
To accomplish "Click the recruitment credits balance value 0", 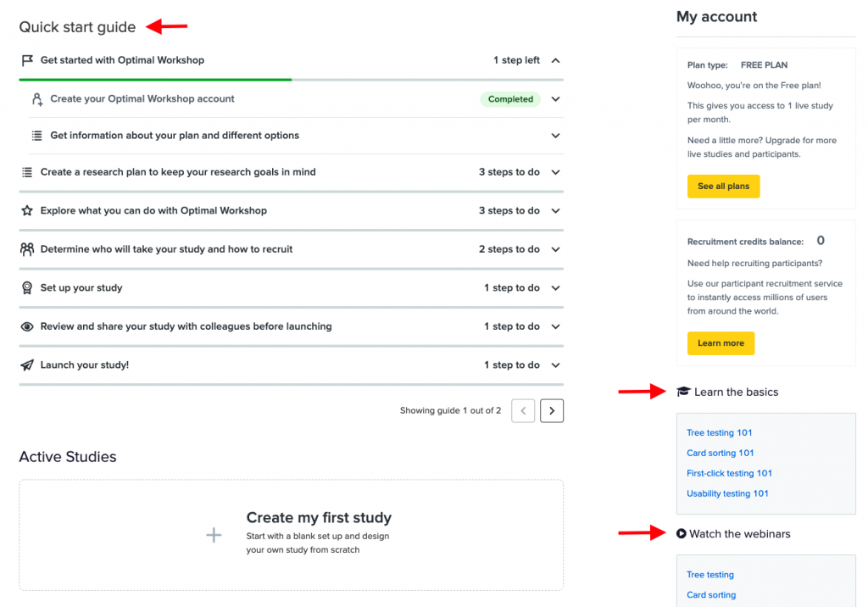I will [x=821, y=241].
